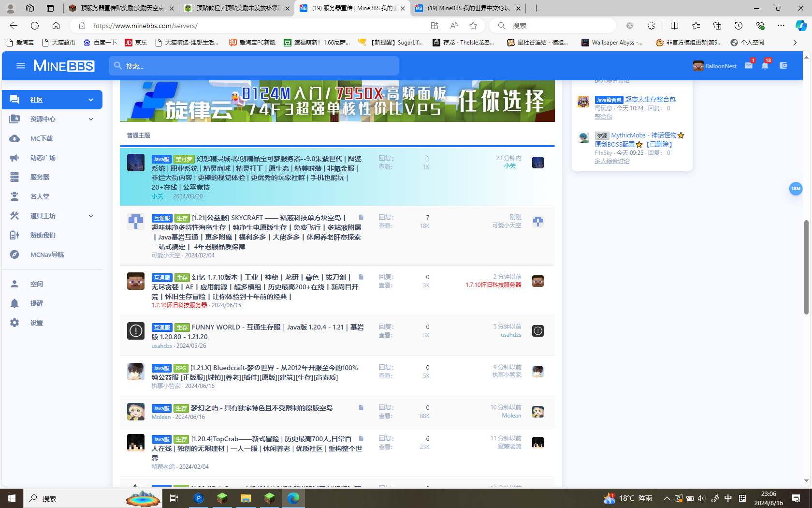Open the 幻想精灵城 server thread
812x508 pixels.
257,173
